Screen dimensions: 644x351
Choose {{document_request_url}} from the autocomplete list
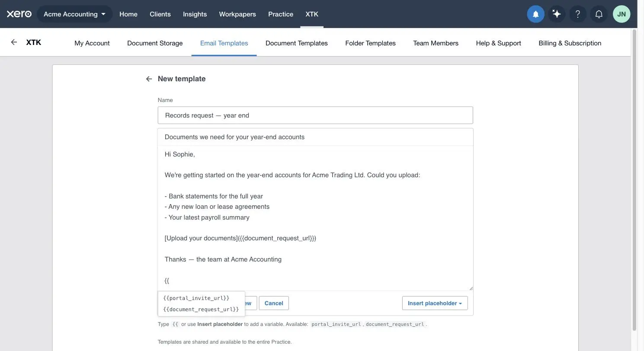point(201,310)
